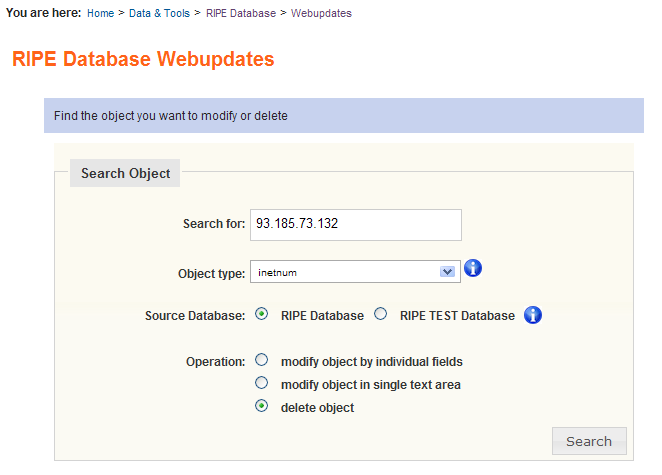Open RIPE Database breadcrumb link
This screenshot has height=475, width=662.
pos(241,13)
